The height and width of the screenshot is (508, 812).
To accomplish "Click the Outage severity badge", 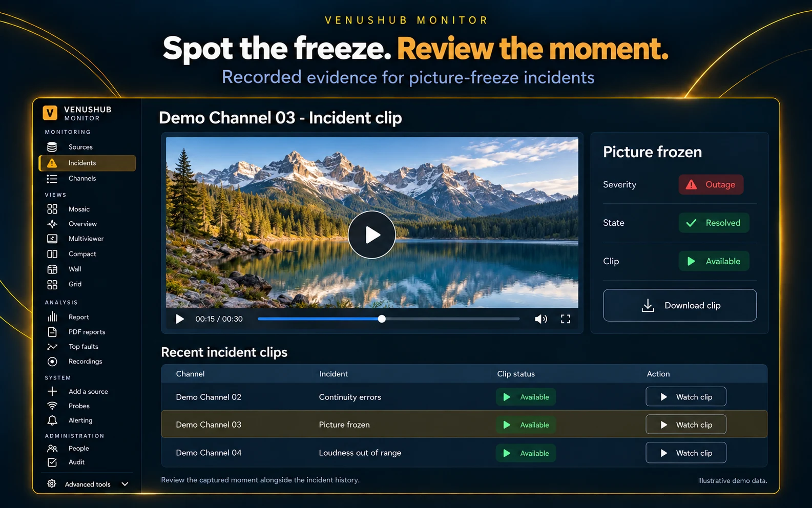I will click(x=711, y=185).
